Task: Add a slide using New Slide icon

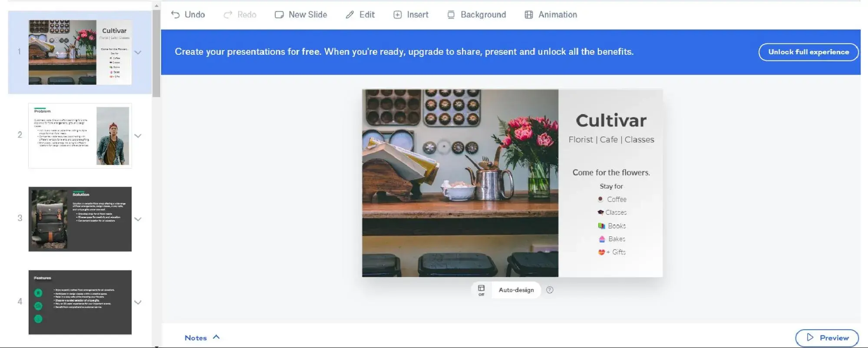Action: pyautogui.click(x=279, y=15)
